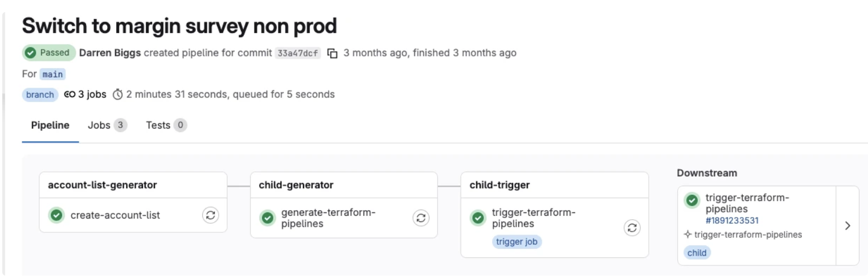Open downstream pipeline #1891233531
This screenshot has height=279, width=868.
tap(732, 220)
